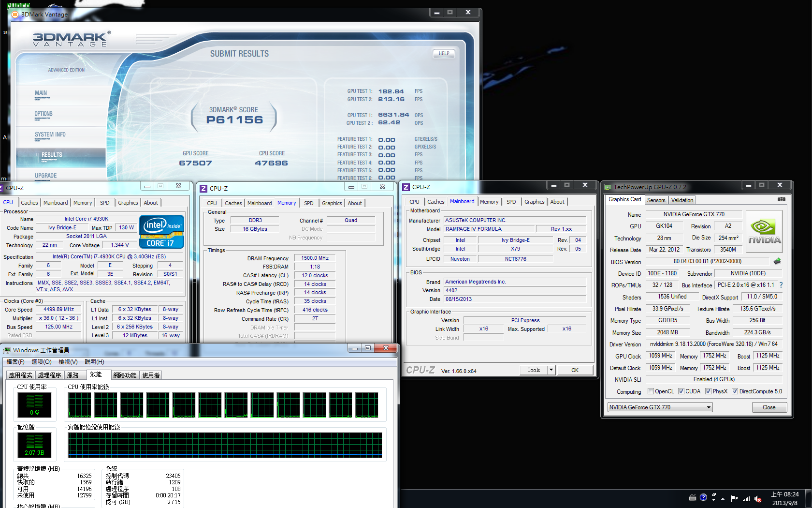Open the taskbar clock showing 08:24
Screen dimensions: 812x508
coord(785,498)
